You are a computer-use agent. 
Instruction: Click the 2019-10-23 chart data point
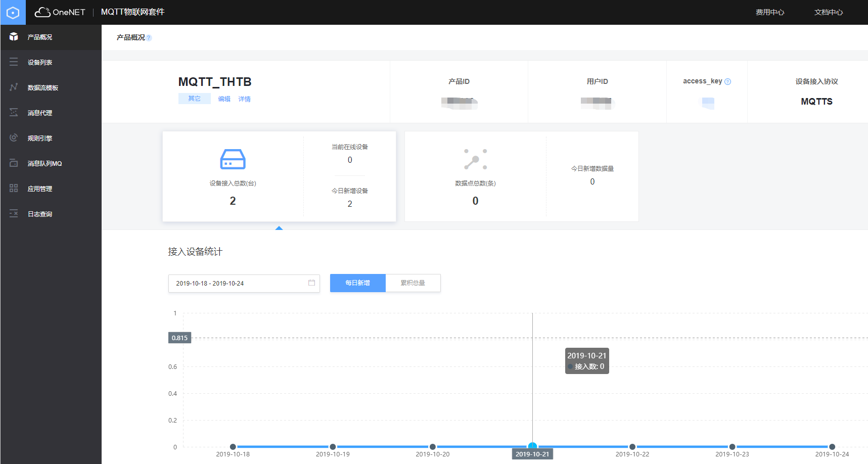[732, 447]
